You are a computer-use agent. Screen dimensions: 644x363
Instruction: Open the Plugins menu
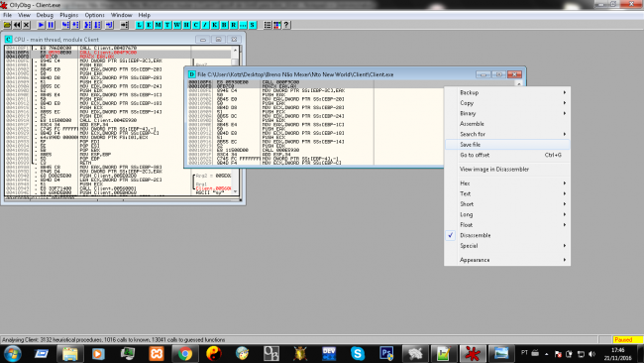pos(69,15)
